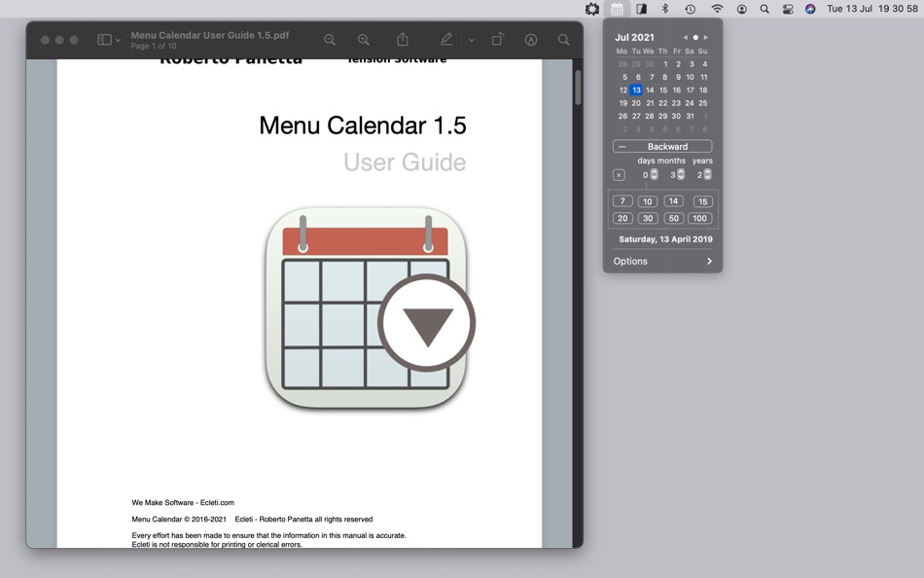Image resolution: width=924 pixels, height=578 pixels.
Task: Go to previous month in calendar
Action: pyautogui.click(x=686, y=37)
